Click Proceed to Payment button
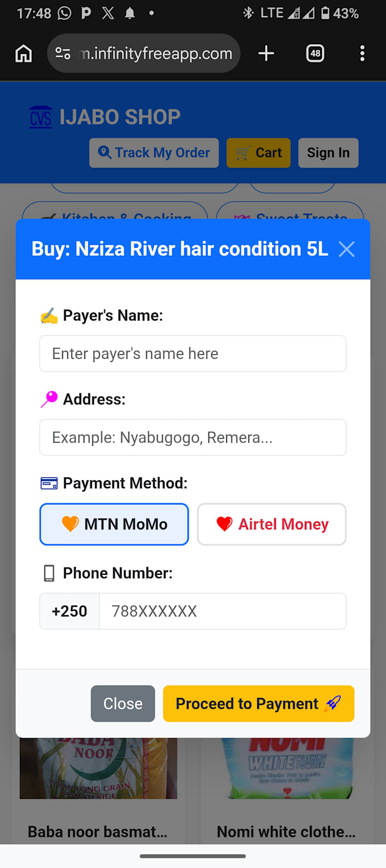 [x=259, y=704]
